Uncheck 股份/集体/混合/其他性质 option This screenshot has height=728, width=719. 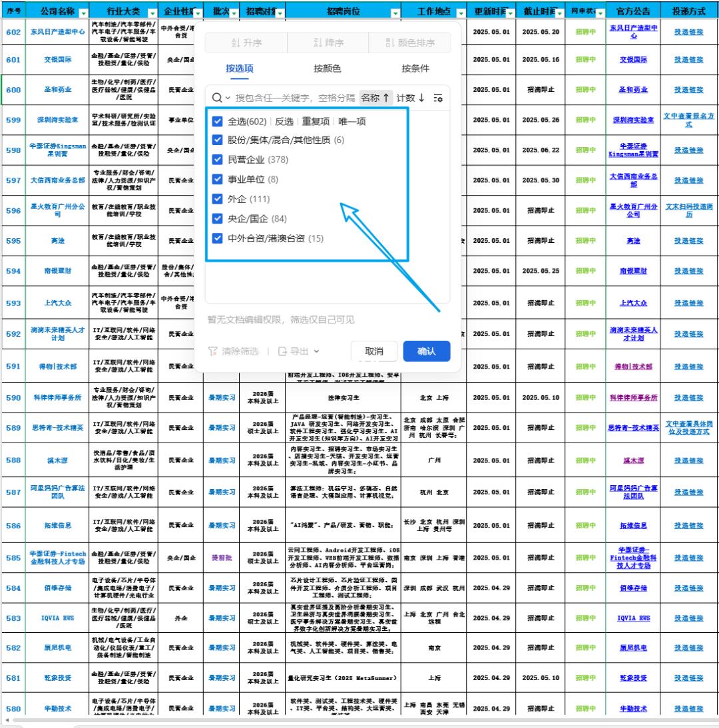point(218,140)
